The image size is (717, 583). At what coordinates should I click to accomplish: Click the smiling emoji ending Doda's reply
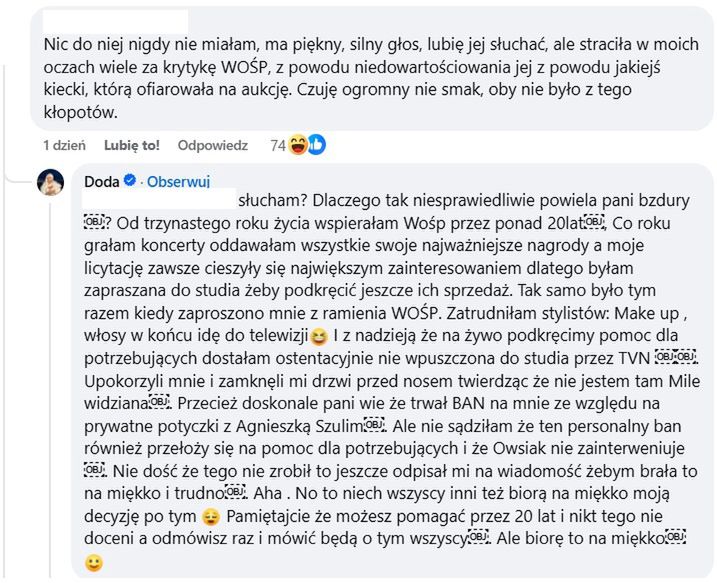[93, 562]
